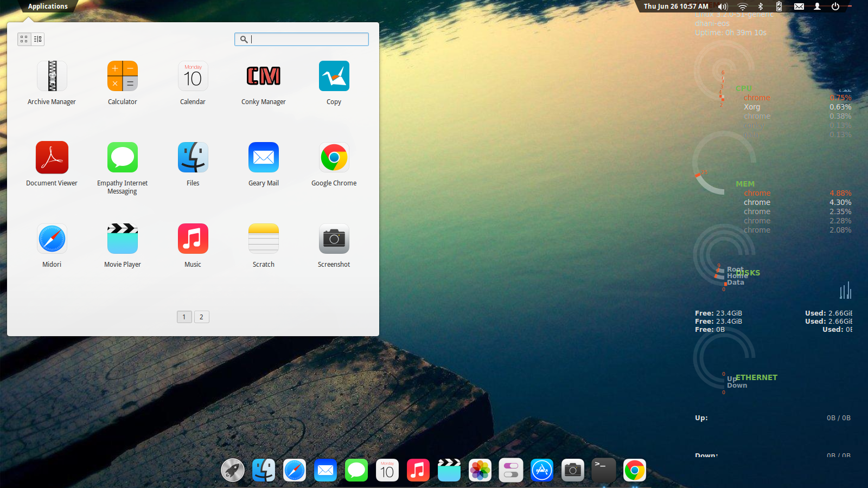The image size is (868, 488).
Task: Go to launcher page 2
Action: pyautogui.click(x=201, y=317)
